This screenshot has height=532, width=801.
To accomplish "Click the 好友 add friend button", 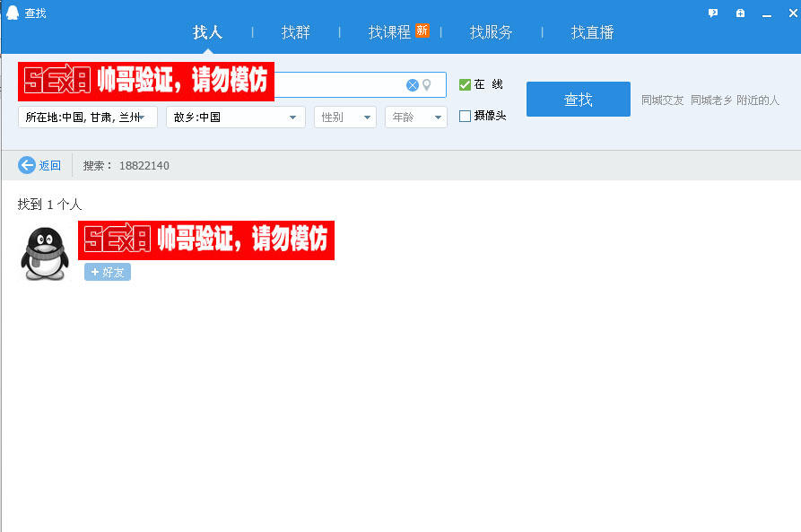I will coord(107,272).
